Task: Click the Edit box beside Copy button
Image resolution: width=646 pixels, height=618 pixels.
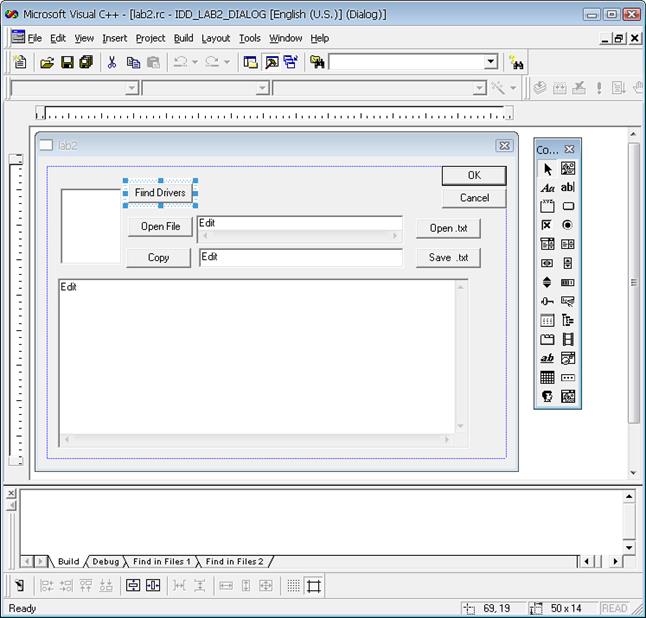Action: pos(301,258)
